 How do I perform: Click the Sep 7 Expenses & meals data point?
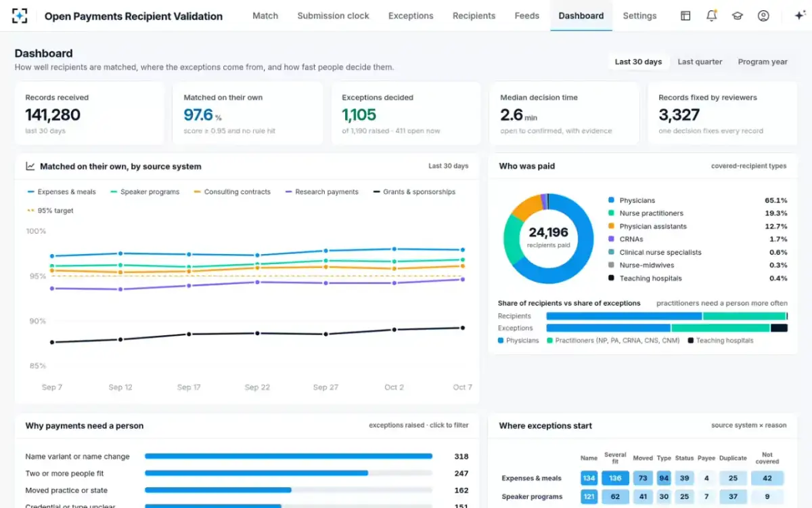(52, 256)
